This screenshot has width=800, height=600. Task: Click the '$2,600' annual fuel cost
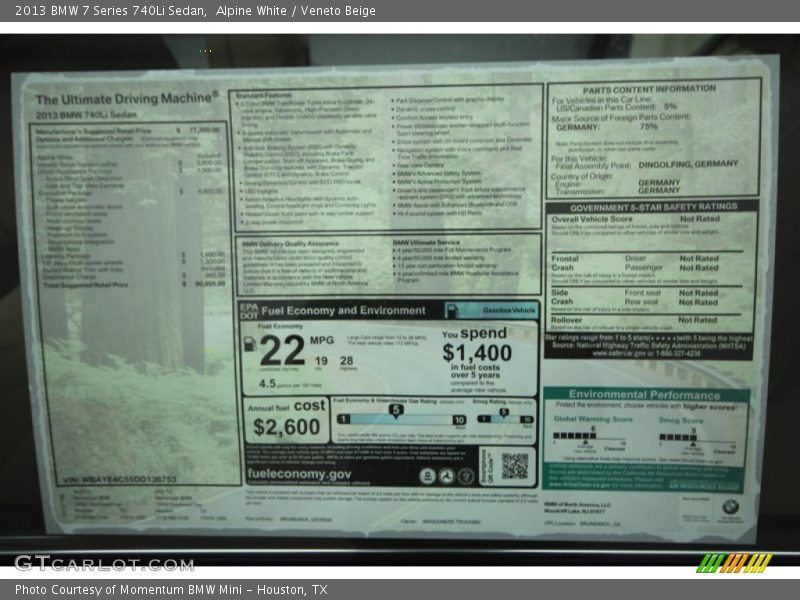286,427
